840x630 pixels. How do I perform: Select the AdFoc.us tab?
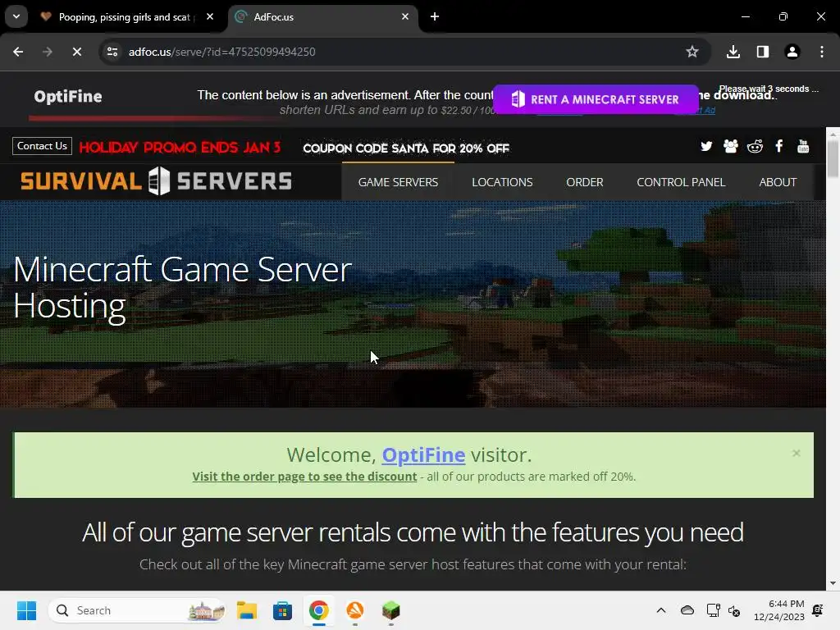[x=323, y=16]
